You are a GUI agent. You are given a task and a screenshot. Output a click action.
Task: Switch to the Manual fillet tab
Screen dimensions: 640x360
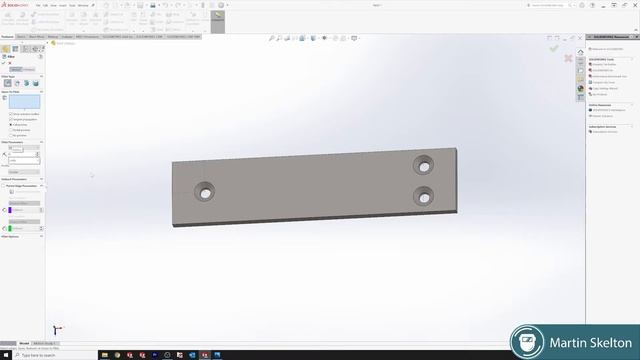[16, 69]
